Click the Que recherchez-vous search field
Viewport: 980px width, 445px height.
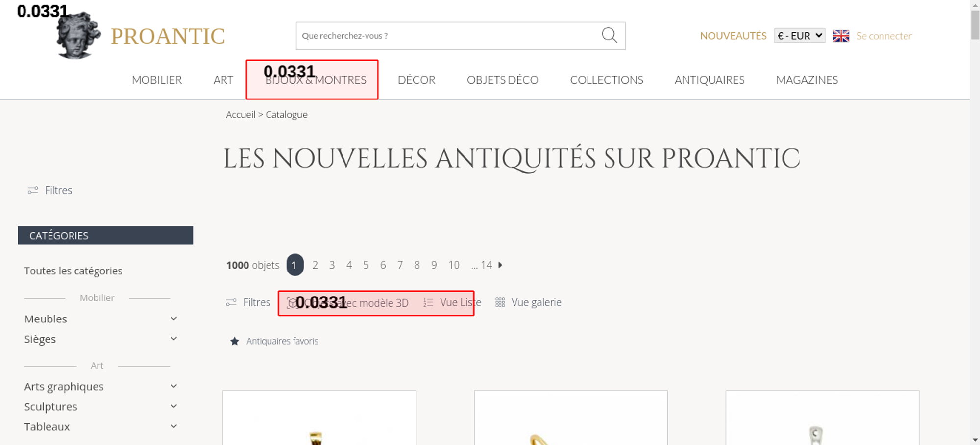(461, 36)
